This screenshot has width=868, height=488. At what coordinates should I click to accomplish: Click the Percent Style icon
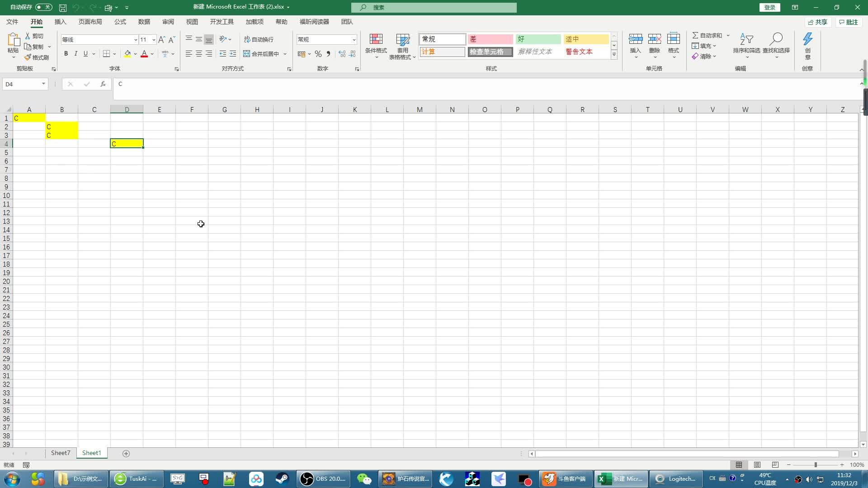(x=318, y=54)
